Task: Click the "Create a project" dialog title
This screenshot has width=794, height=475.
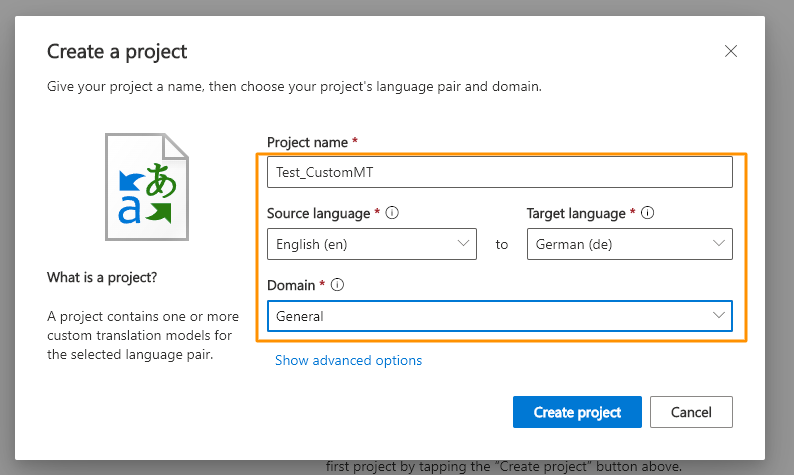Action: click(x=117, y=51)
